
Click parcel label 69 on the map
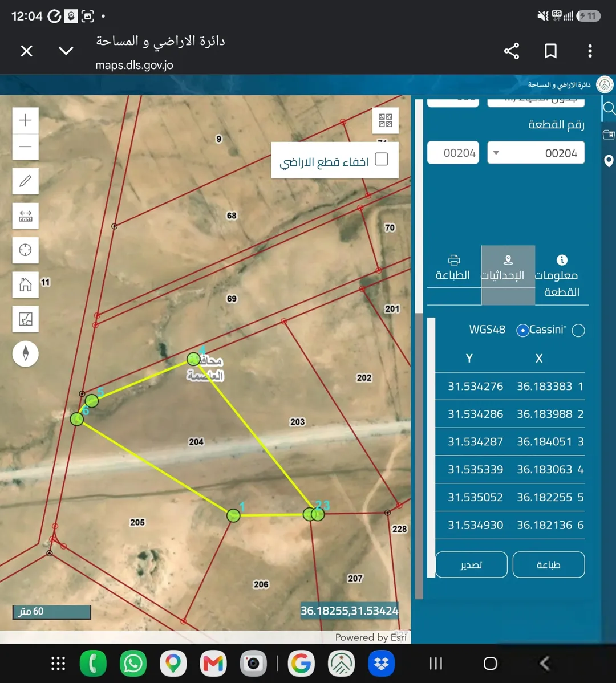tap(232, 299)
